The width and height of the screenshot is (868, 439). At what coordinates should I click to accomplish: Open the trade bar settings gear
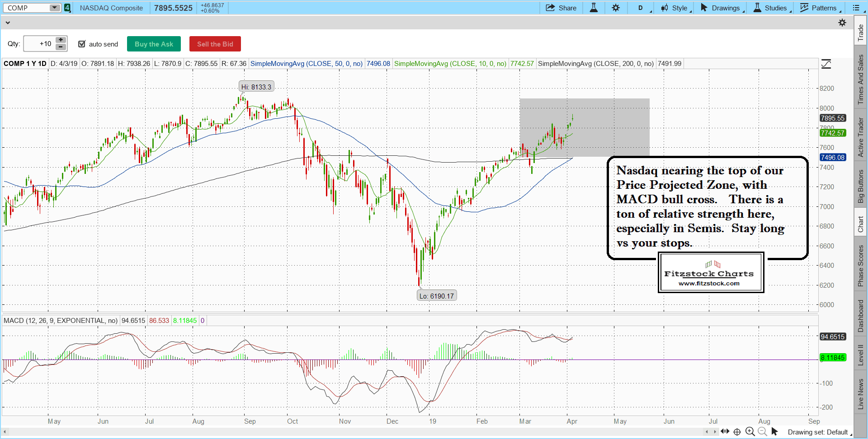coord(842,23)
